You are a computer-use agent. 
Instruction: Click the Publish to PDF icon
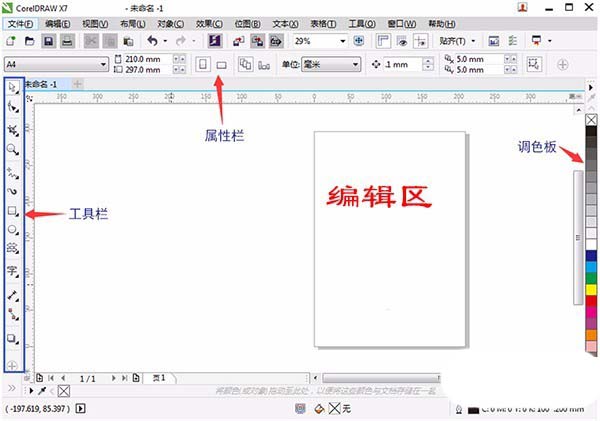[x=276, y=41]
